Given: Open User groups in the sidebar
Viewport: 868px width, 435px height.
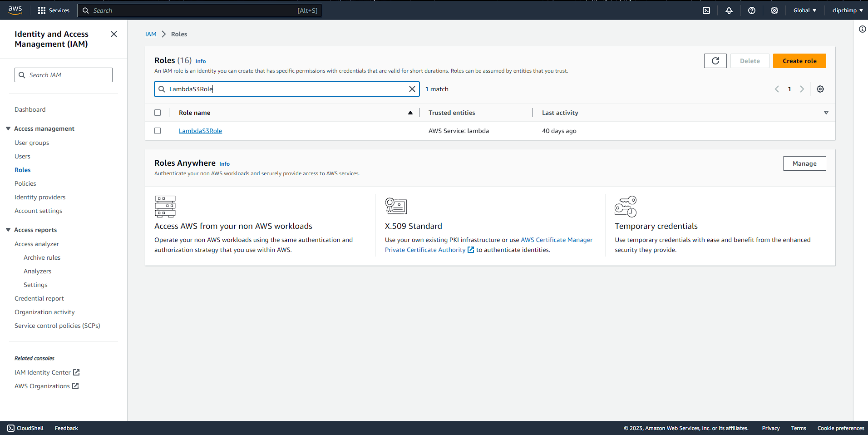Looking at the screenshot, I should coord(32,143).
